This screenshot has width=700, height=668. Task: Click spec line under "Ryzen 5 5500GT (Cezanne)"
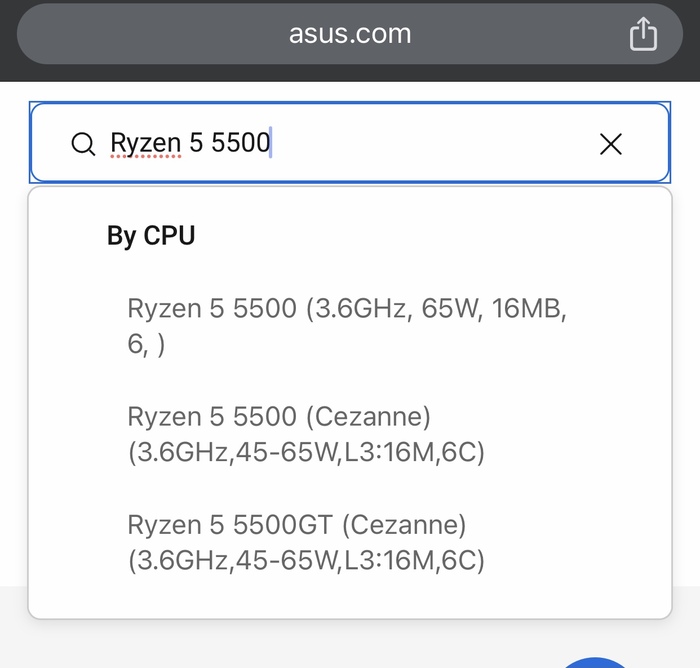click(306, 561)
